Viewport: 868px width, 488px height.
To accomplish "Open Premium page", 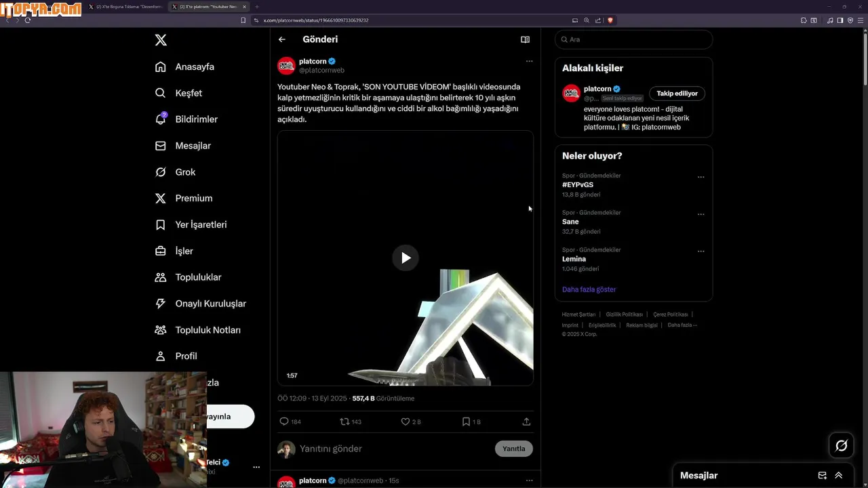I will point(184,198).
